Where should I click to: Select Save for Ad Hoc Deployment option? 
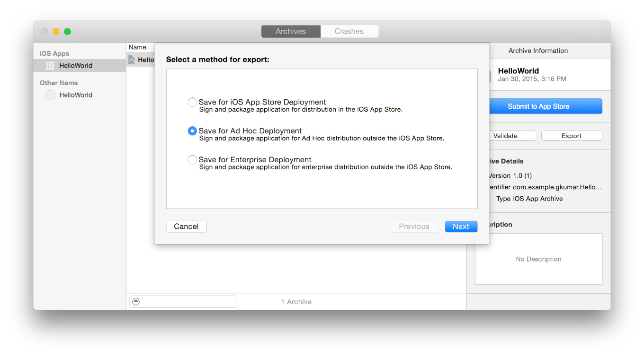[192, 131]
